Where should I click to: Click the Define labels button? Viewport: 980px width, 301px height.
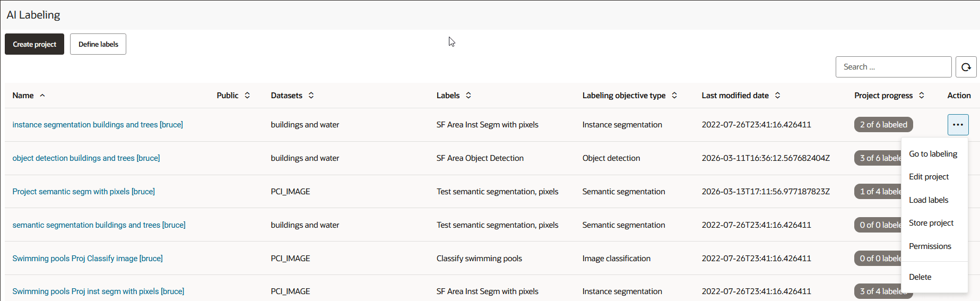98,44
